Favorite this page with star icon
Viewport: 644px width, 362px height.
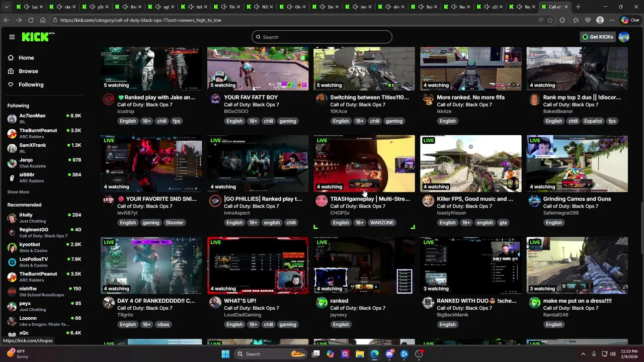coord(550,20)
